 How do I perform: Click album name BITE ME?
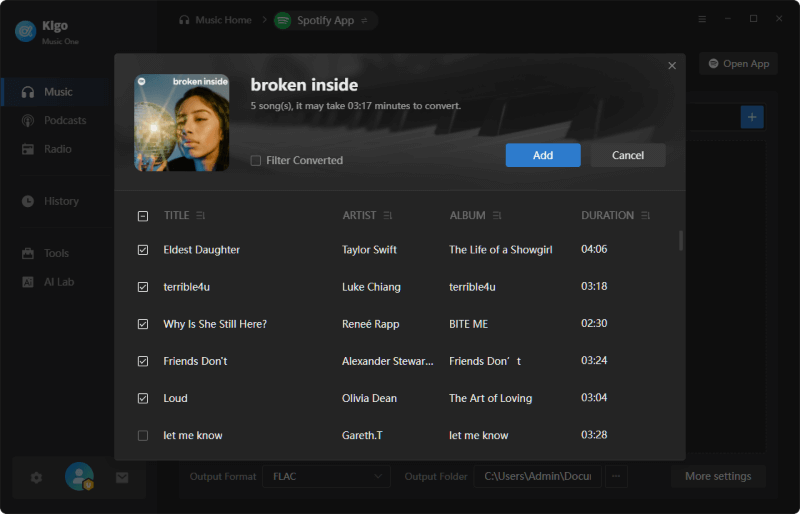(x=468, y=324)
